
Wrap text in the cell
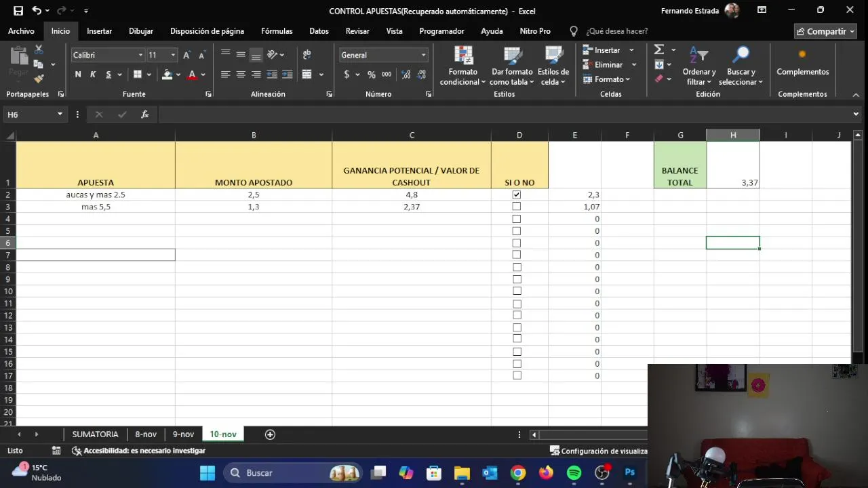[307, 55]
